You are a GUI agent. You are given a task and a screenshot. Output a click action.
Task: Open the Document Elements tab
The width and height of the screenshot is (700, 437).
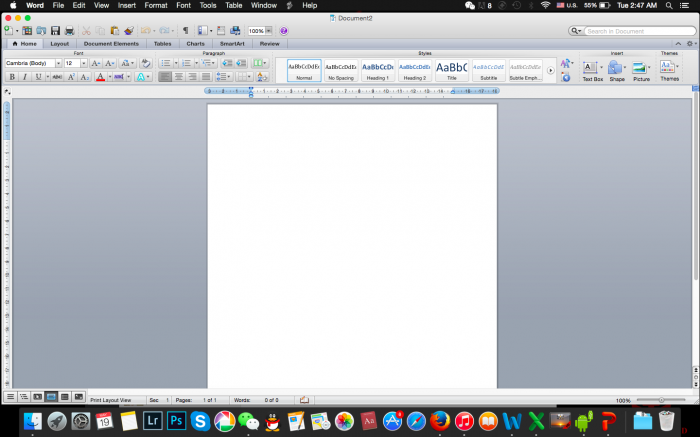(x=111, y=44)
